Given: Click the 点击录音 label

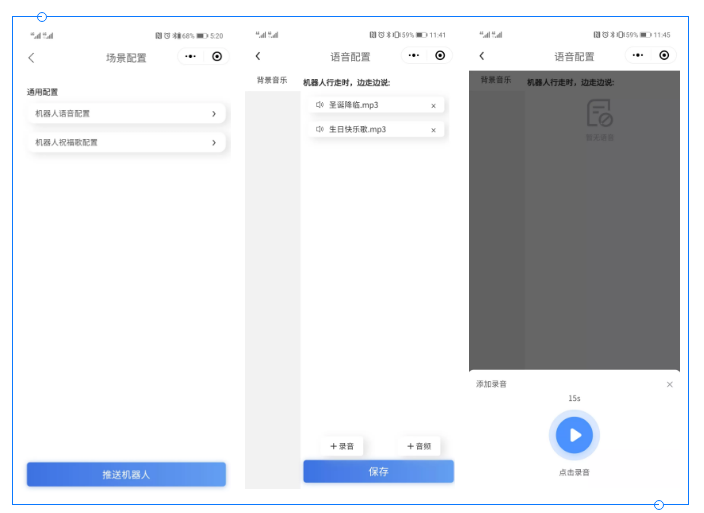Looking at the screenshot, I should pyautogui.click(x=574, y=473).
